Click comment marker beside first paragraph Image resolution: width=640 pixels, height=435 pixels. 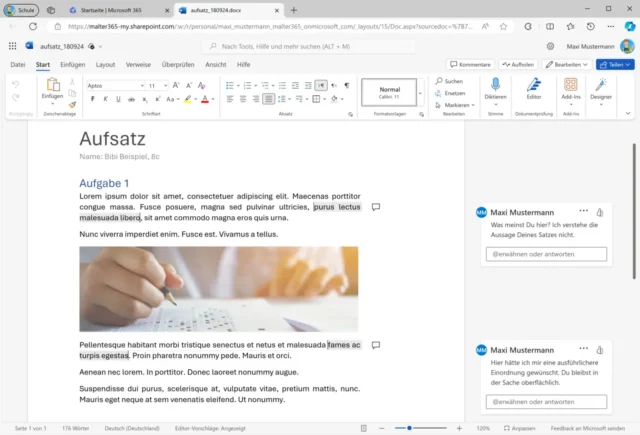[x=376, y=207]
